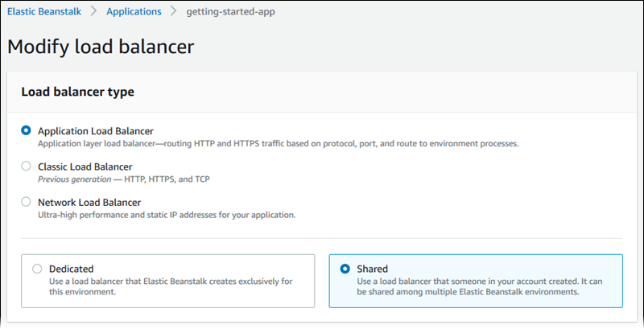
Task: Click the Classic Load Balancer label text
Action: click(85, 167)
